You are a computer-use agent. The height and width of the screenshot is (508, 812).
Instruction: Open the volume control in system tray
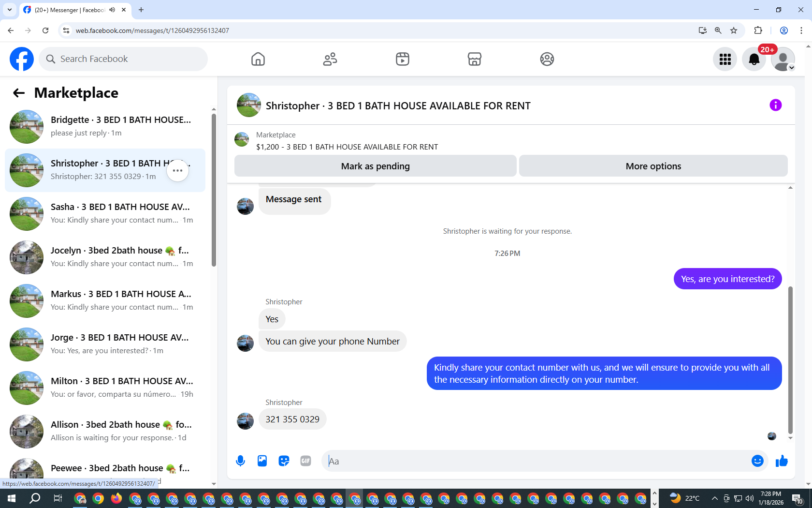(750, 498)
